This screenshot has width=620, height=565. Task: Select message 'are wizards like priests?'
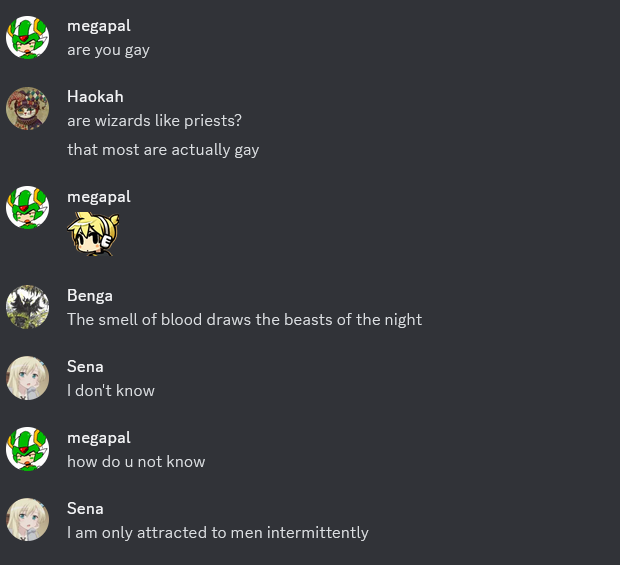tap(154, 121)
